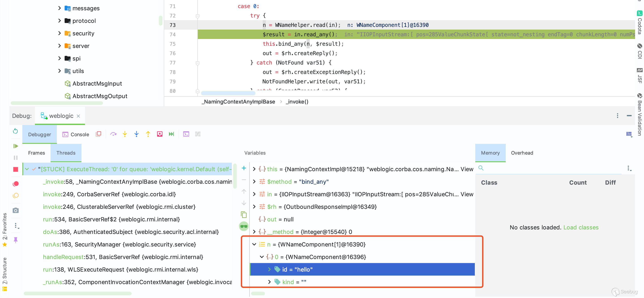This screenshot has width=644, height=298.
Task: Click the Run to Cursor icon
Action: pos(171,134)
